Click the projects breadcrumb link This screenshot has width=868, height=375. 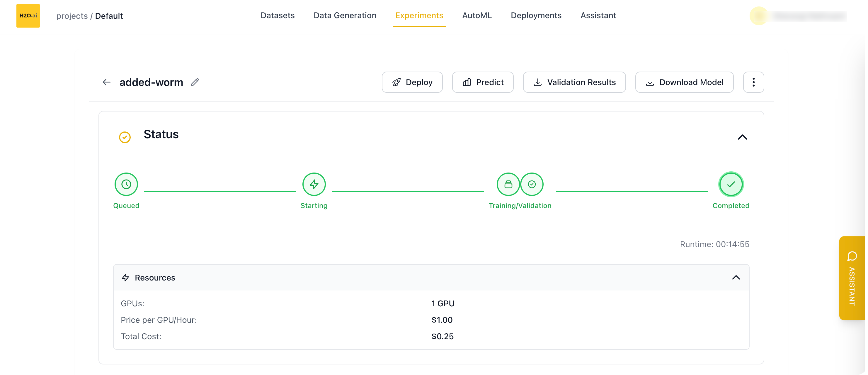72,16
